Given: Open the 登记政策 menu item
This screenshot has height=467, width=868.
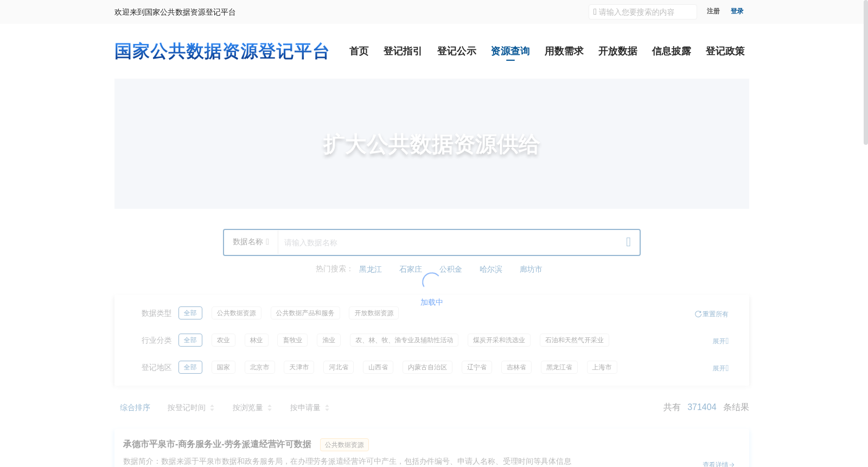Looking at the screenshot, I should [x=725, y=51].
